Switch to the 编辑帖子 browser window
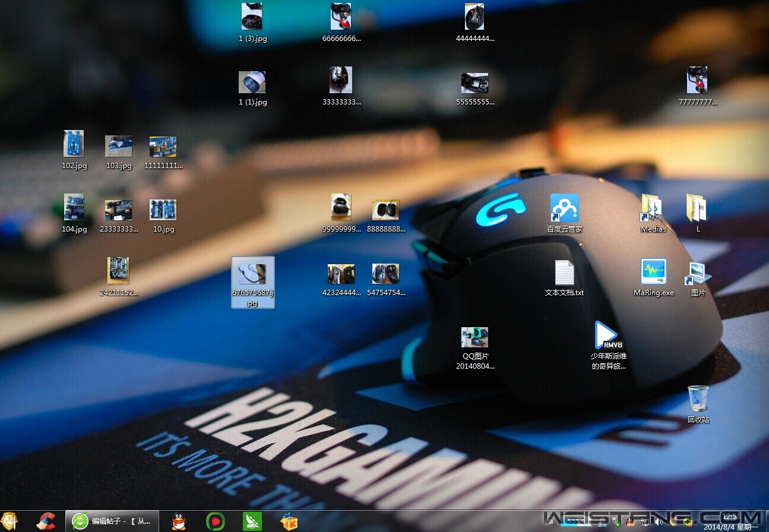 coord(112,521)
